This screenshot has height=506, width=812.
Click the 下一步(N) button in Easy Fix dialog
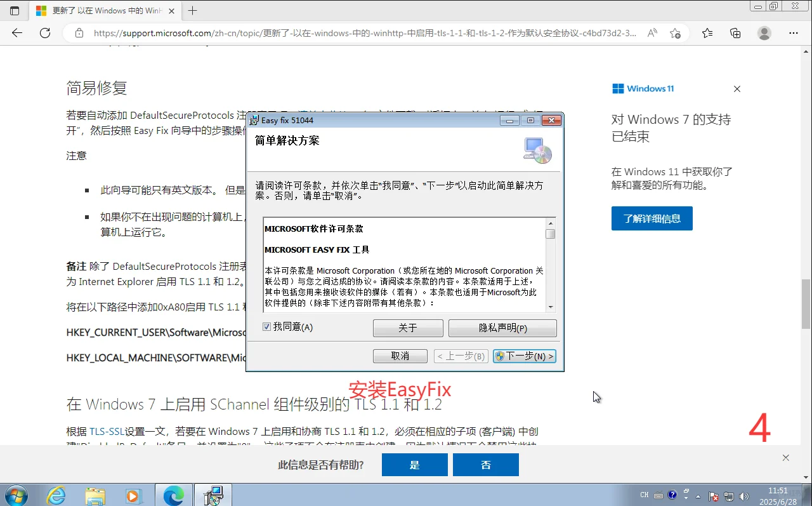point(524,356)
